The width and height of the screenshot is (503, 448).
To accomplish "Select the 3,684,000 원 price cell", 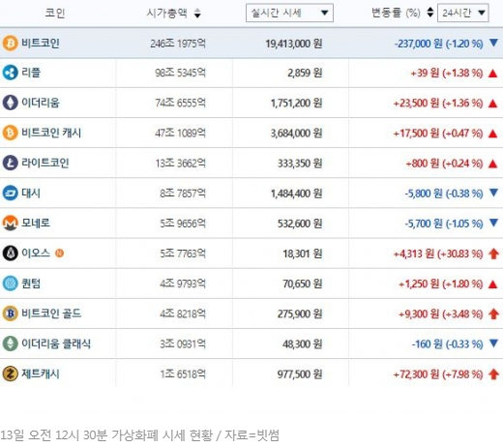I will point(296,133).
